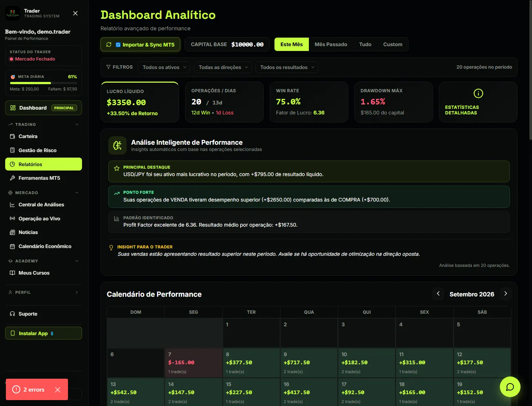Click the Dashboard grid icon
The image size is (532, 406).
coord(13,108)
